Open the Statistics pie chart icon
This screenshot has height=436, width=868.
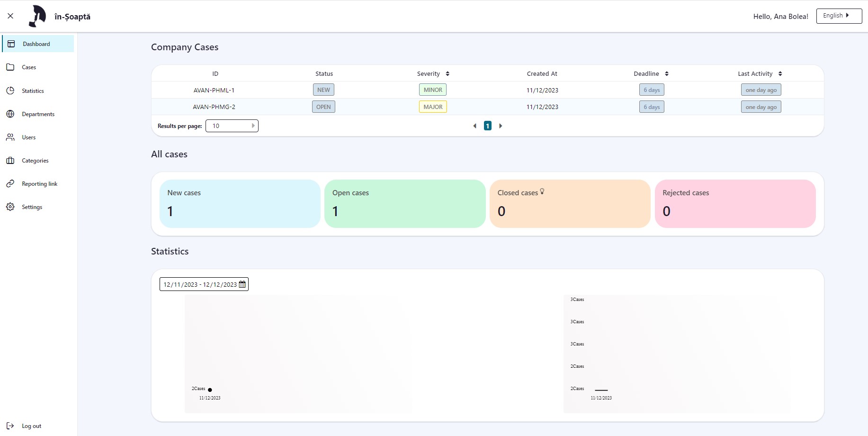[x=10, y=91]
